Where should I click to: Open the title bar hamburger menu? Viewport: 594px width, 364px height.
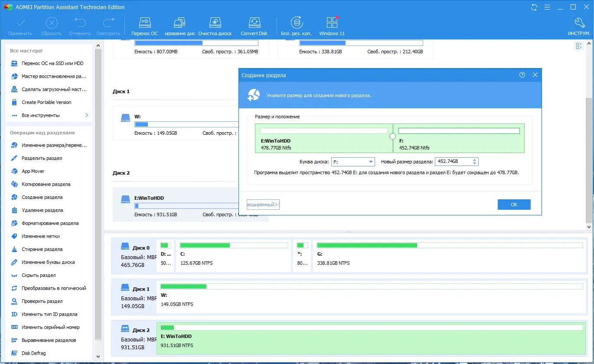547,7
